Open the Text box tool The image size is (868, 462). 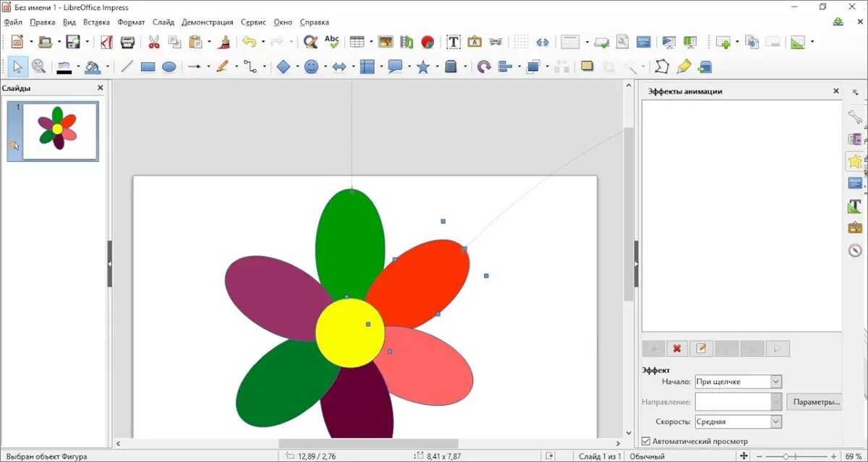[454, 42]
